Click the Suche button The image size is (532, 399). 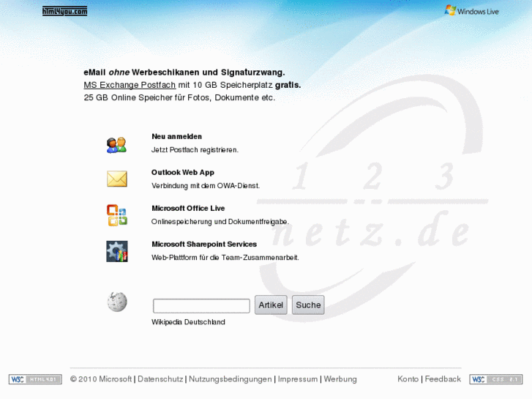click(x=308, y=305)
